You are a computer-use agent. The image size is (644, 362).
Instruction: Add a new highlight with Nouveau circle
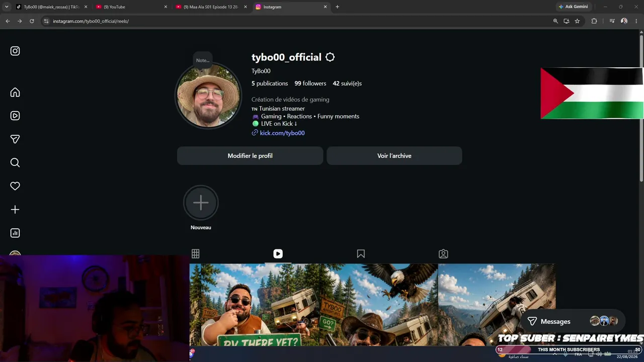(201, 203)
